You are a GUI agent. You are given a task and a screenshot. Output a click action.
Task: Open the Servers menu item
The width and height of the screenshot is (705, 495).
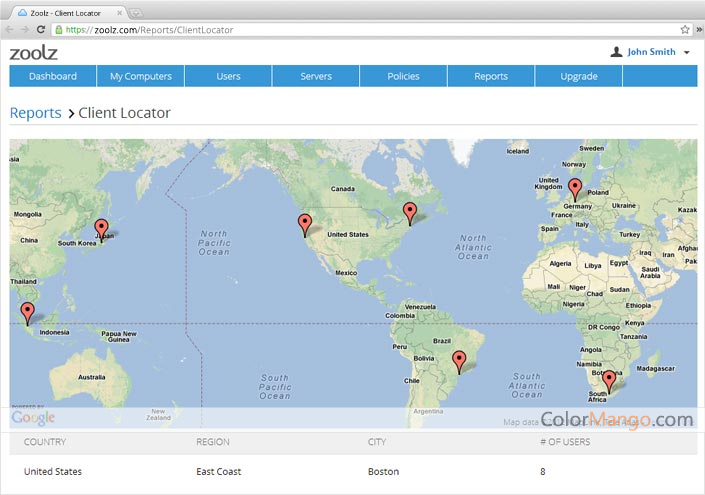[316, 76]
